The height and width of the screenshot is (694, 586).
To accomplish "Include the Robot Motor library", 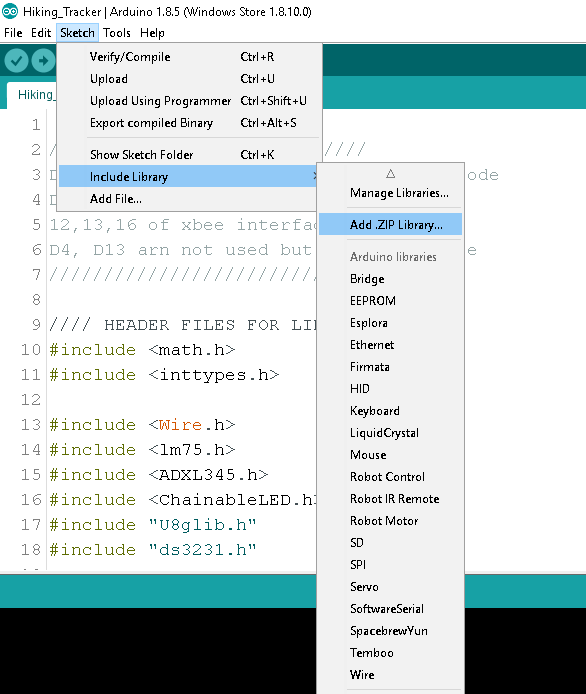I will coord(390,521).
